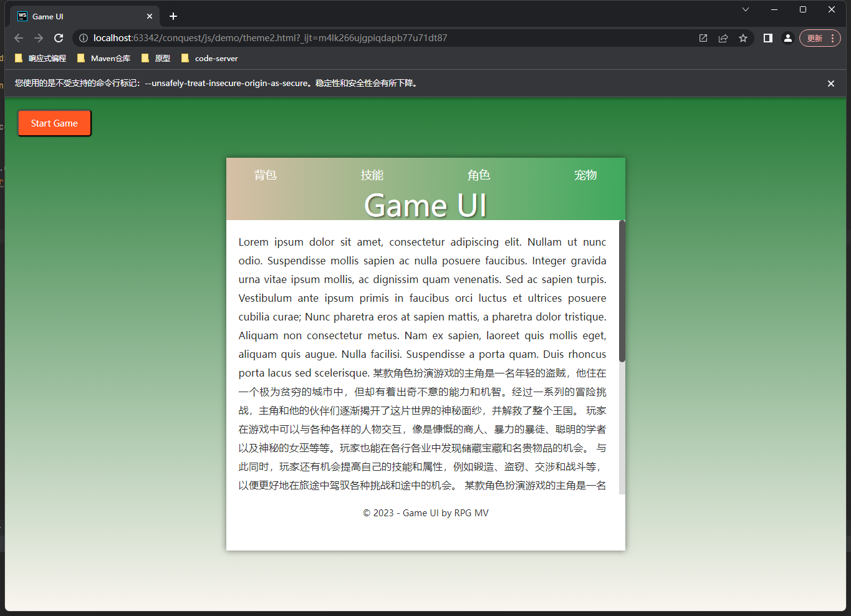Click the content panel scrollbar thumb
This screenshot has width=851, height=616.
(x=622, y=291)
